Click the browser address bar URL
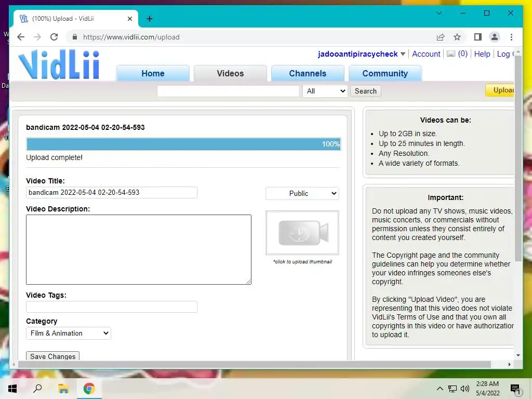The height and width of the screenshot is (399, 532). coord(131,37)
